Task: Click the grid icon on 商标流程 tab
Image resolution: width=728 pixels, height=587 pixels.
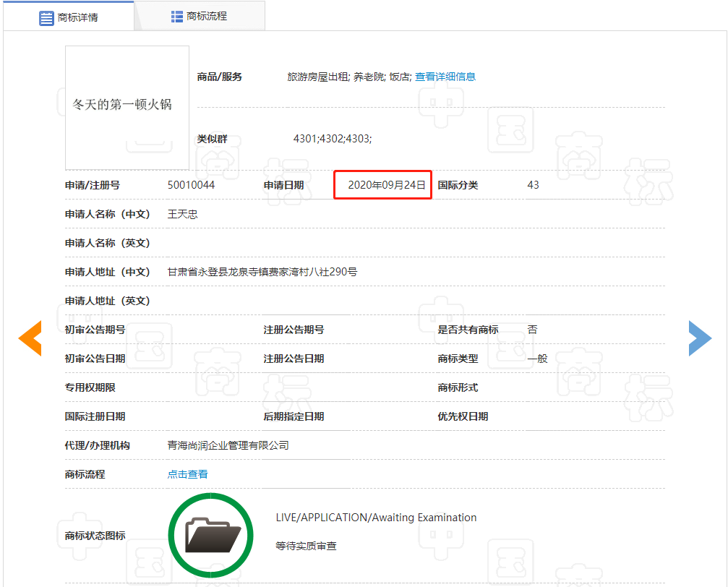Action: point(177,17)
